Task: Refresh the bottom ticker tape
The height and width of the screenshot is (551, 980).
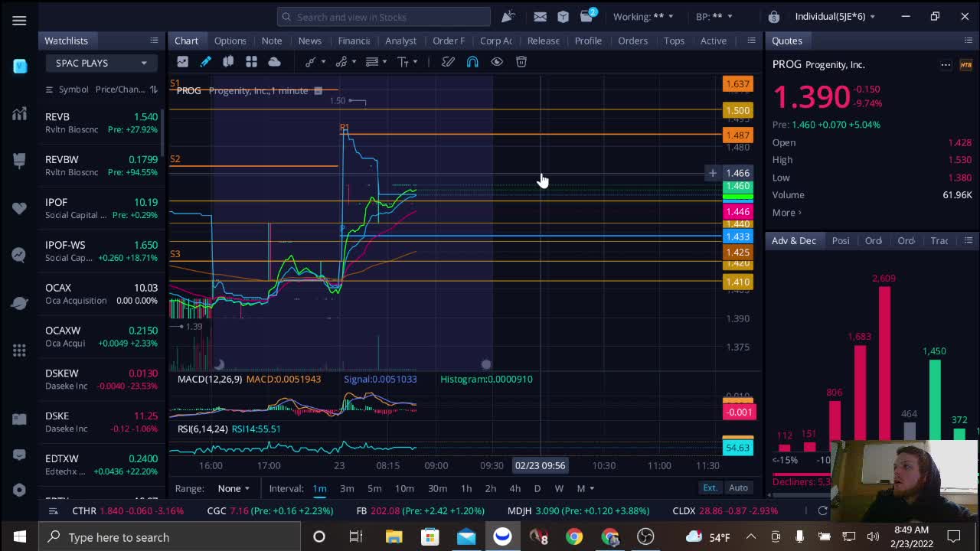Action: [x=822, y=510]
